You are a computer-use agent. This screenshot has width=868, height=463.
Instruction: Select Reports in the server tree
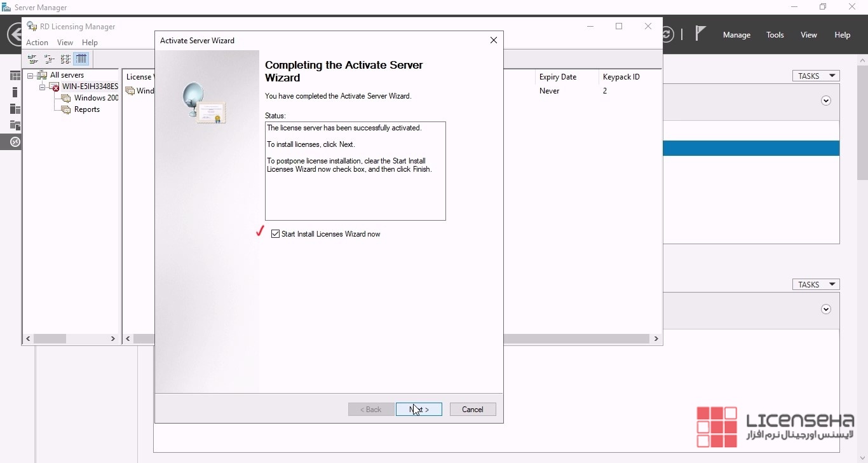pos(86,109)
